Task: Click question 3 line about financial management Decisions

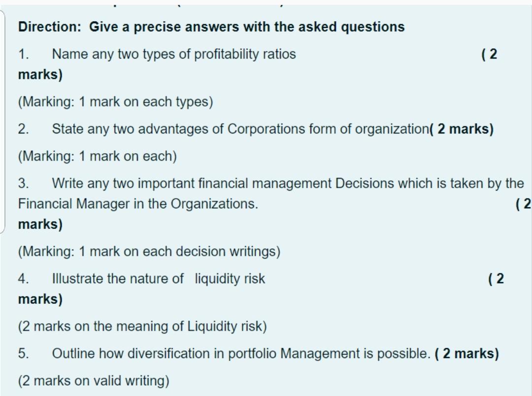Action: [x=271, y=184]
